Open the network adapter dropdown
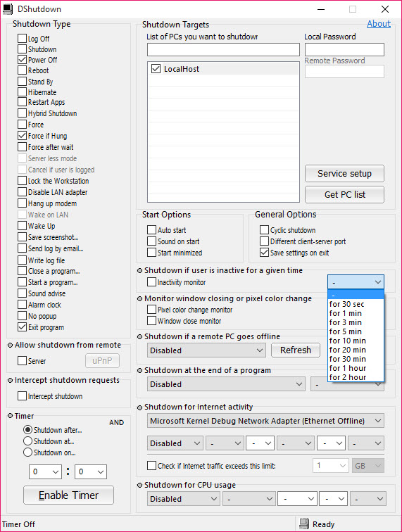 (x=265, y=421)
